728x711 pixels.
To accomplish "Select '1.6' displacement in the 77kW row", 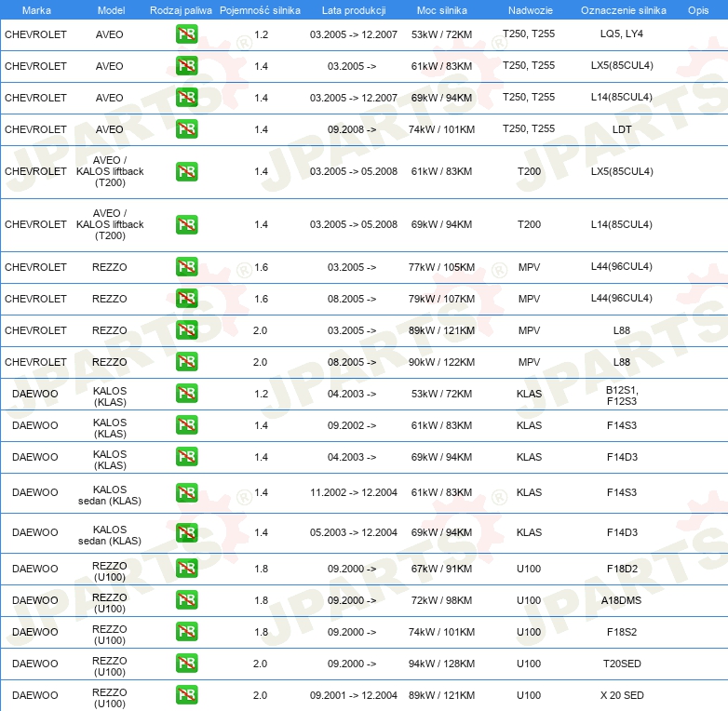I will tap(262, 267).
